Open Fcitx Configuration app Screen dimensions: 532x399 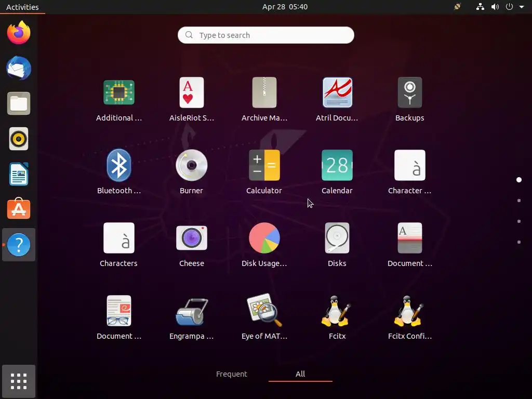410,317
